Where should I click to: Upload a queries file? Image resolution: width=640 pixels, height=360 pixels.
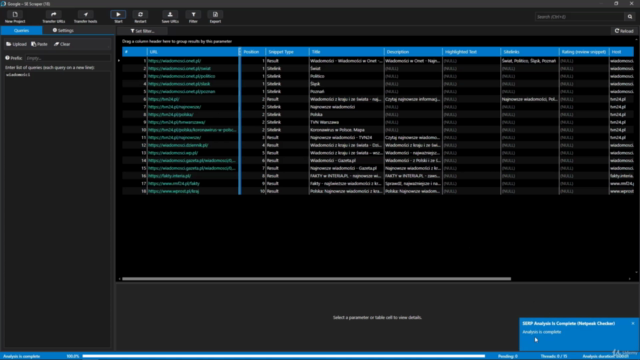point(16,44)
